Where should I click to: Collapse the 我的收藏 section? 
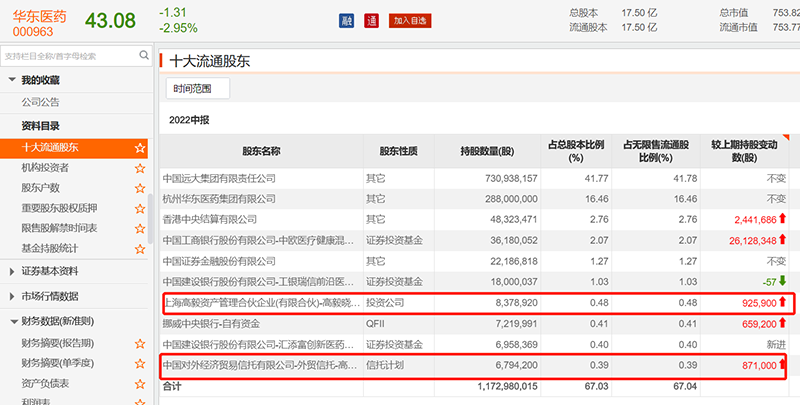[12, 80]
